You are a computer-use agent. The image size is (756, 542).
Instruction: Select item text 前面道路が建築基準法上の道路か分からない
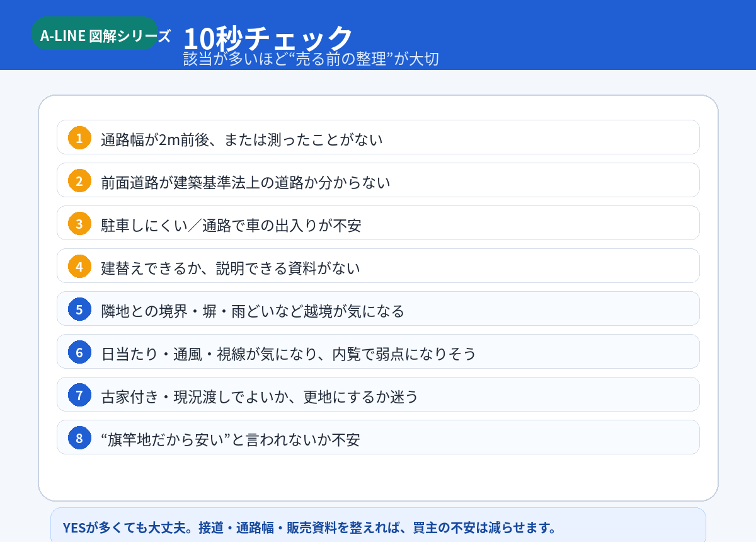pyautogui.click(x=246, y=182)
